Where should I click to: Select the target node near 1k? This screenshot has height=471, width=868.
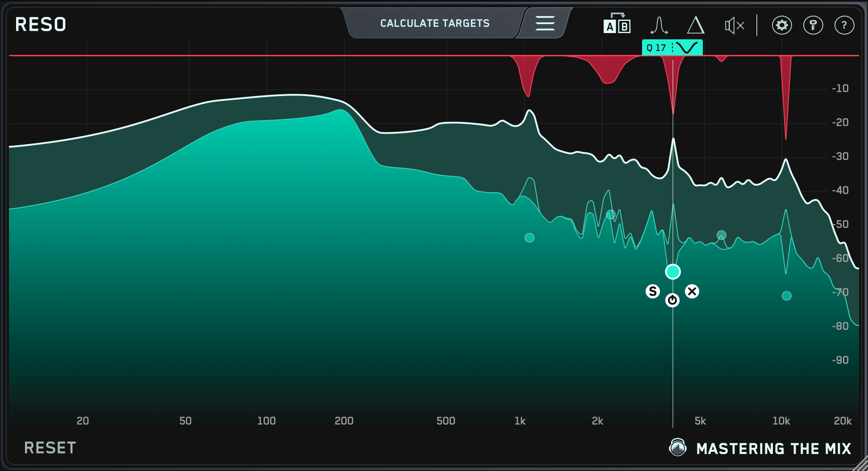coord(530,238)
